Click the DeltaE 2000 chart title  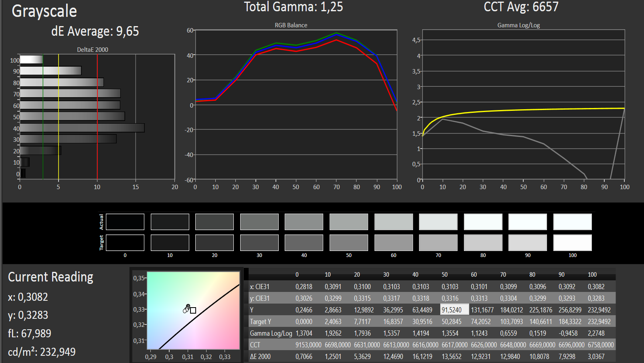click(x=93, y=49)
